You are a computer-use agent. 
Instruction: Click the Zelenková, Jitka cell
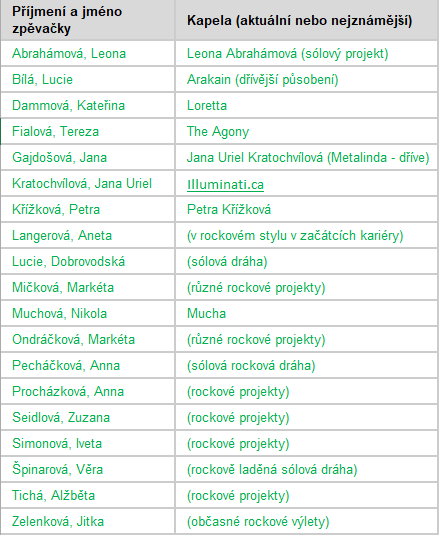pyautogui.click(x=88, y=521)
